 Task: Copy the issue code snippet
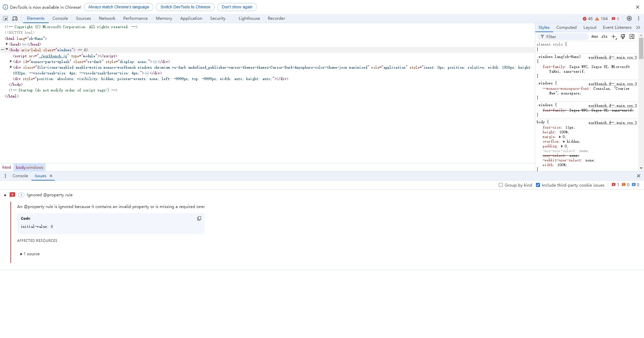coord(199,218)
